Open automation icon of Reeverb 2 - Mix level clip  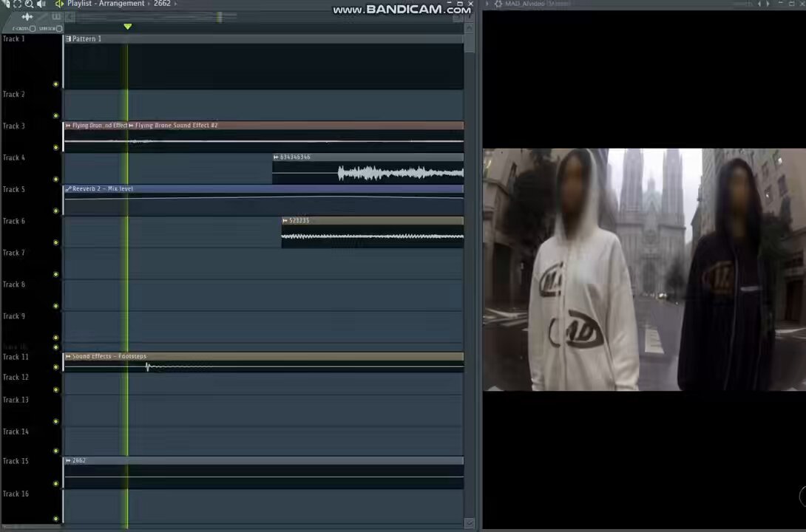(x=68, y=189)
